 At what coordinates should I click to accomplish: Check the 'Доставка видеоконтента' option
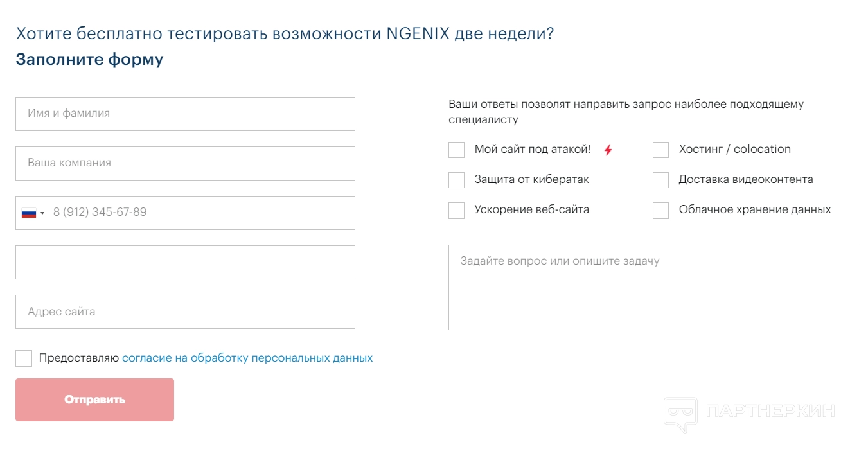(660, 180)
